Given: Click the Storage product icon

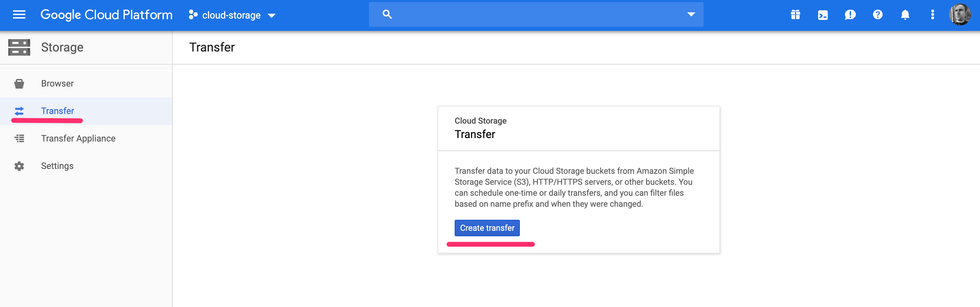Looking at the screenshot, I should pos(19,47).
